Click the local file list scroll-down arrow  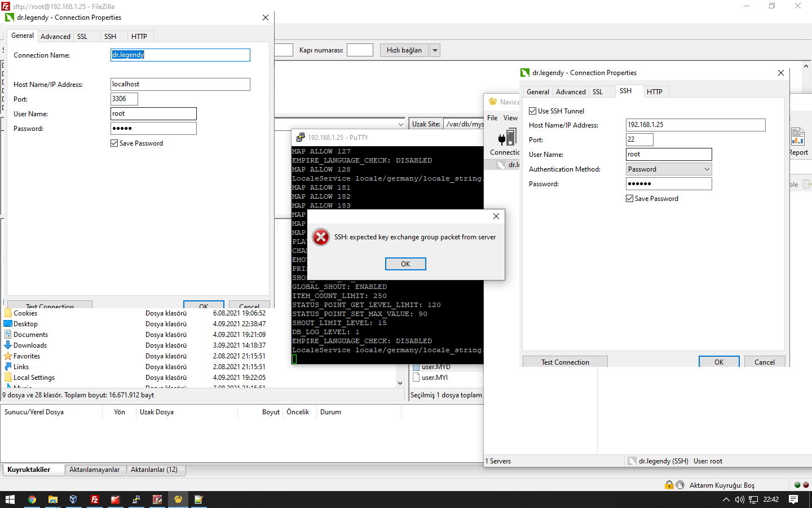tap(400, 383)
